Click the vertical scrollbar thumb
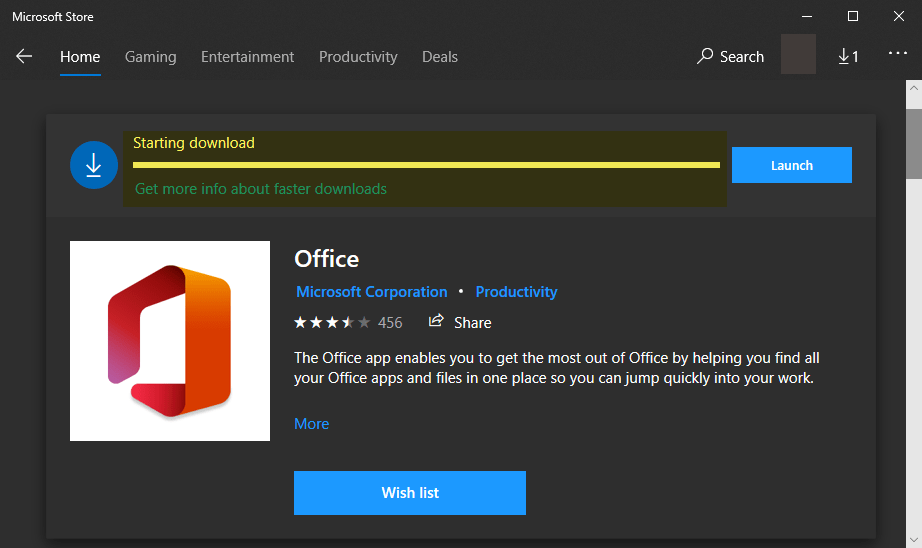The image size is (922, 548). click(x=914, y=143)
